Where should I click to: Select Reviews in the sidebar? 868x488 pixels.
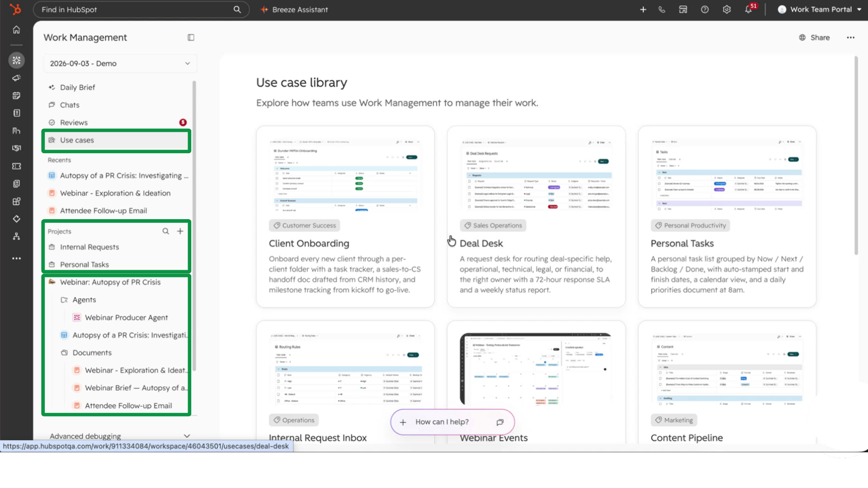tap(74, 122)
